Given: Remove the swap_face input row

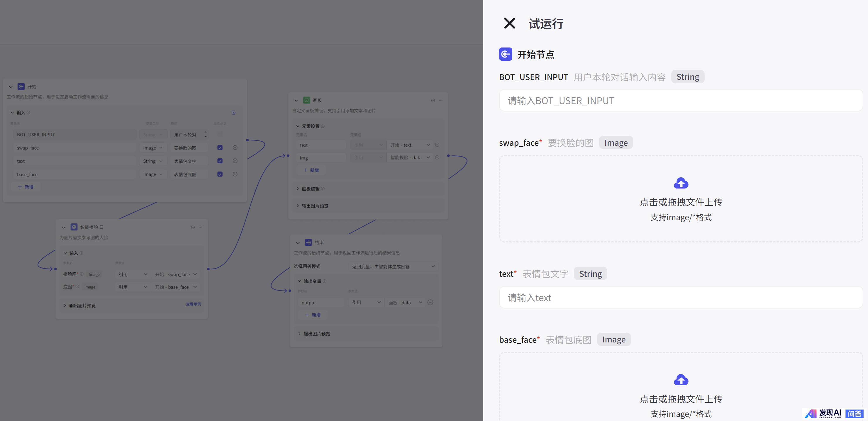Looking at the screenshot, I should pos(235,148).
